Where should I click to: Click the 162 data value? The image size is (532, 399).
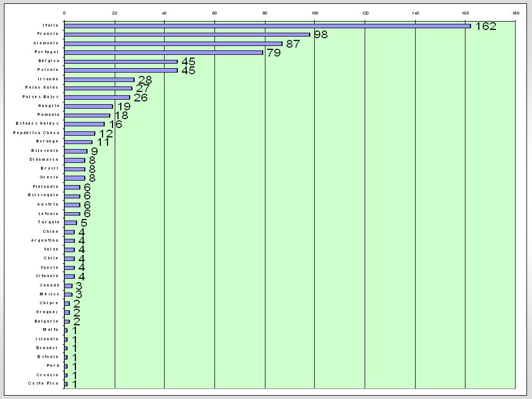tap(485, 26)
